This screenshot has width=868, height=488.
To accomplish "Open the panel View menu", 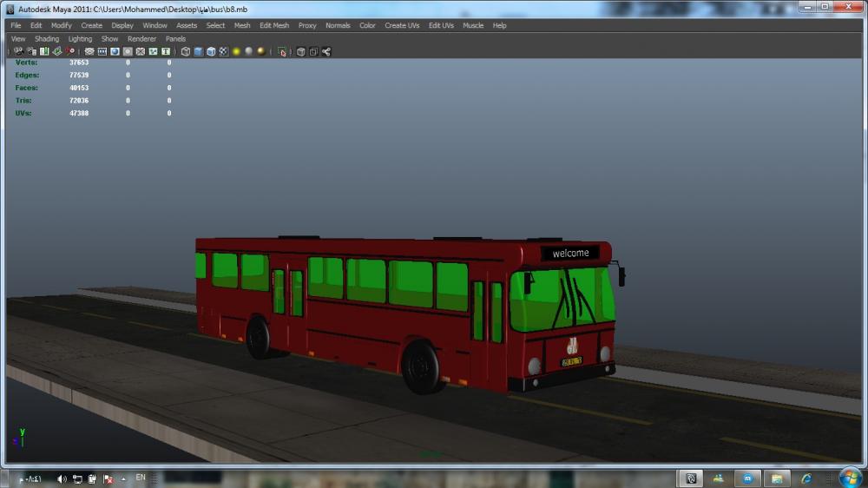I will tap(18, 39).
